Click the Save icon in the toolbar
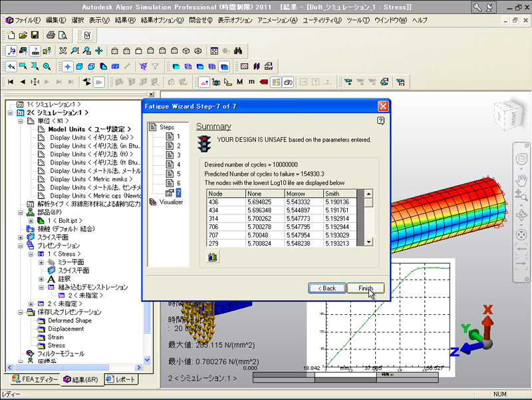The height and width of the screenshot is (400, 532). pos(34,35)
